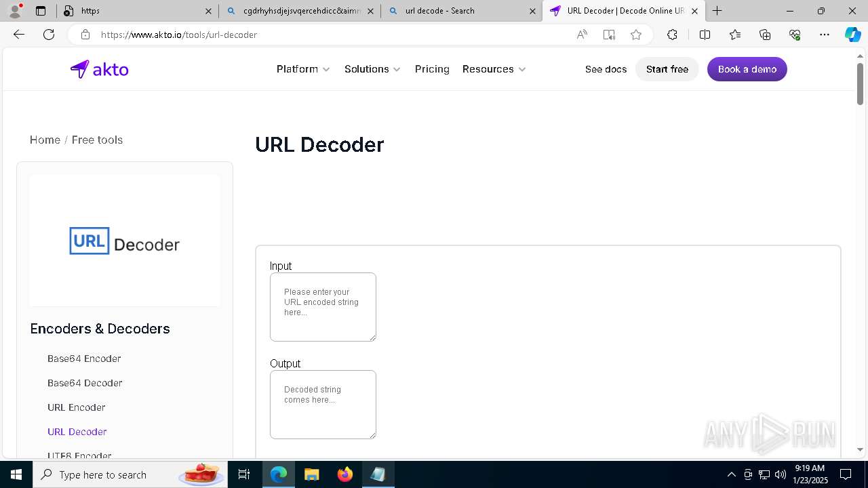Open volume control in system tray

coord(780,474)
